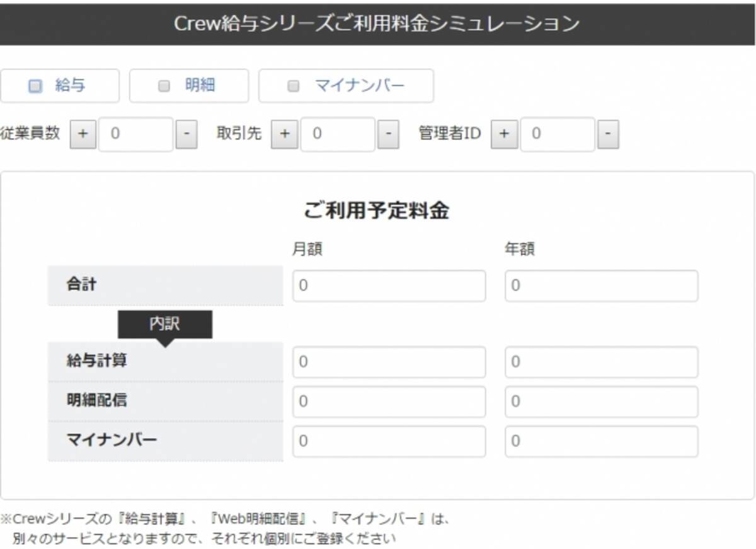Increment the 管理者ID count

pos(504,135)
